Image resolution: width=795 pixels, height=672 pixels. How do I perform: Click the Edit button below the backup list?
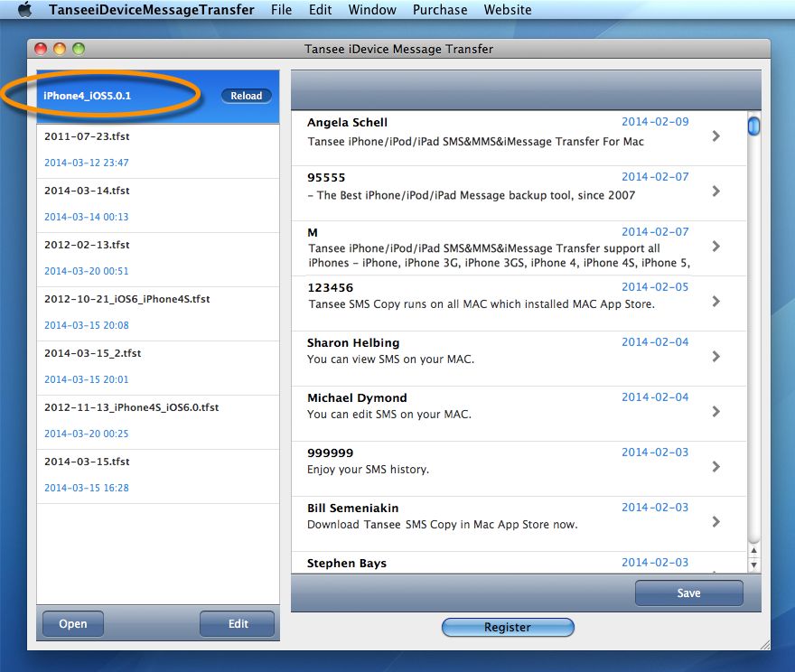tap(238, 624)
